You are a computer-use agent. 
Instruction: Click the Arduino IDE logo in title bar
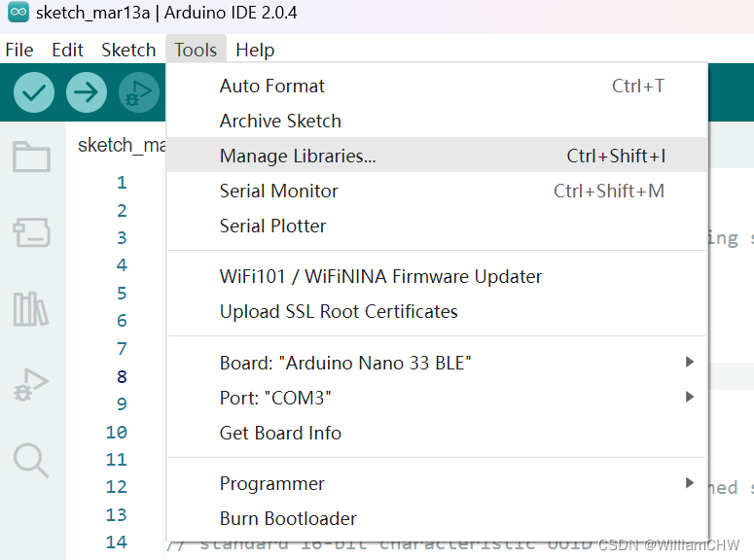point(18,12)
